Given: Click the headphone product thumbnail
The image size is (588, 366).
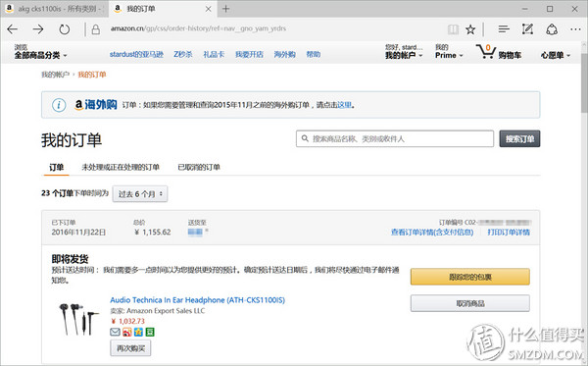Looking at the screenshot, I should click(x=78, y=318).
